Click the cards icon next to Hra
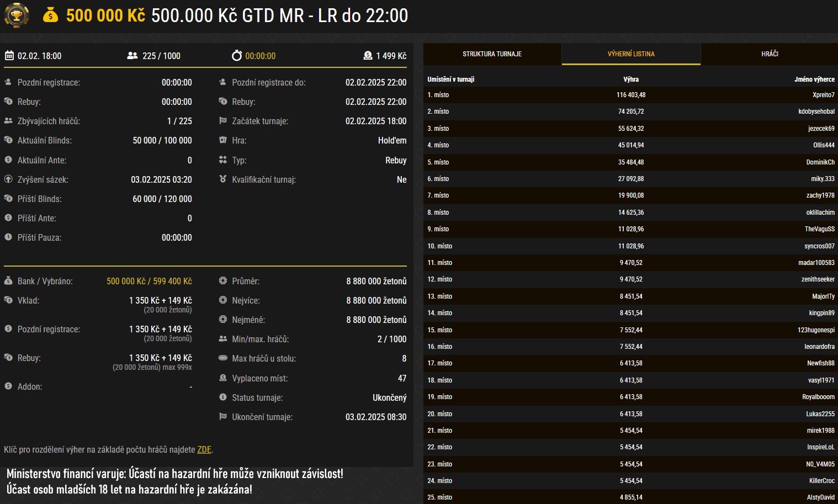 click(223, 140)
